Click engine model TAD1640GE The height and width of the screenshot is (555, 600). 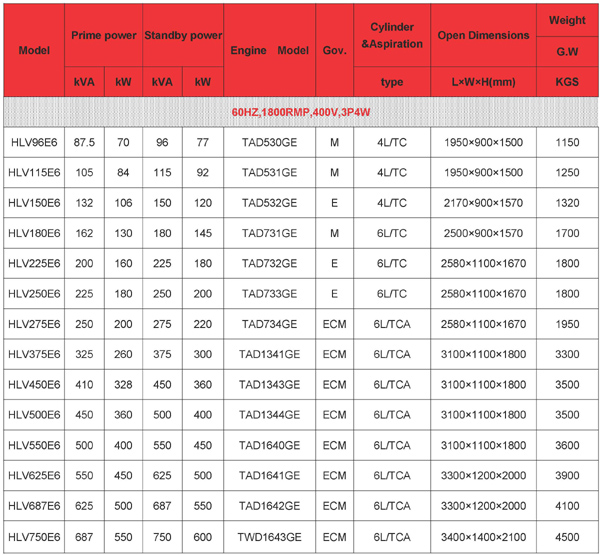click(269, 445)
